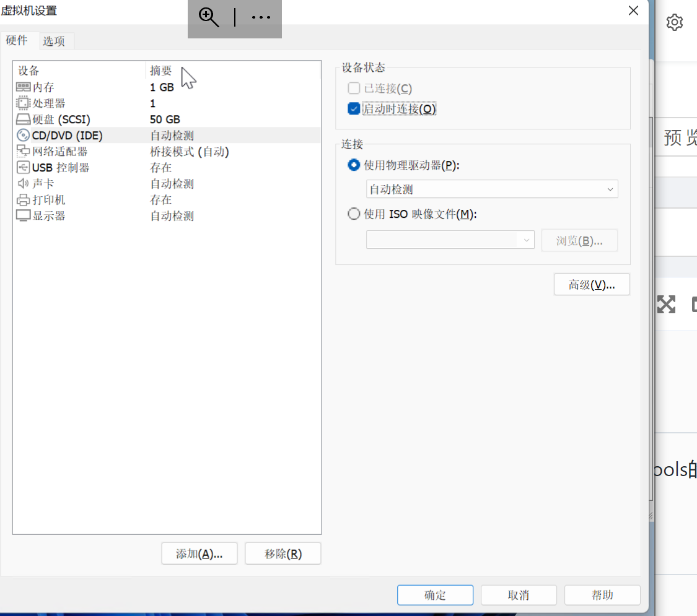Viewport: 697px width, 616px height.
Task: Select the processor (处理器) chip icon
Action: (23, 103)
